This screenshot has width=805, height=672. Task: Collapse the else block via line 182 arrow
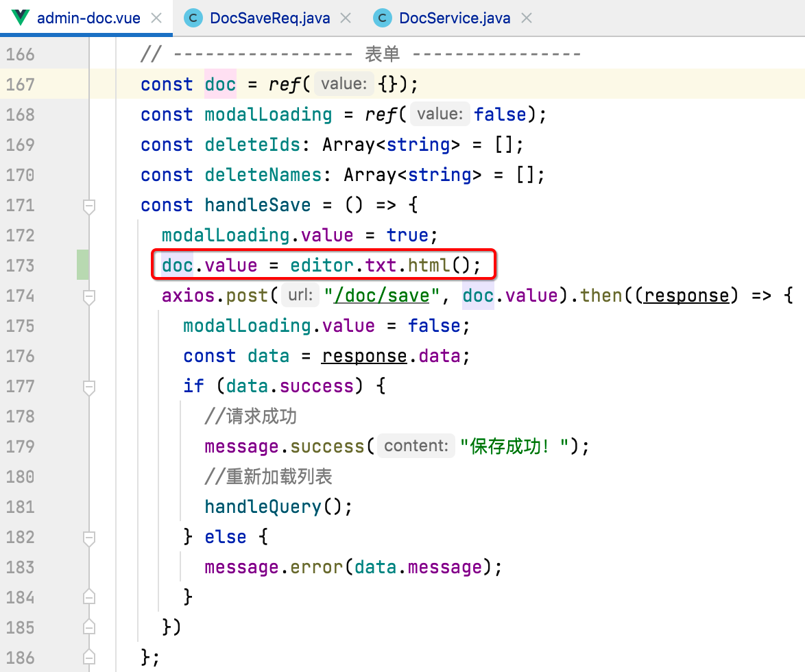pos(88,537)
